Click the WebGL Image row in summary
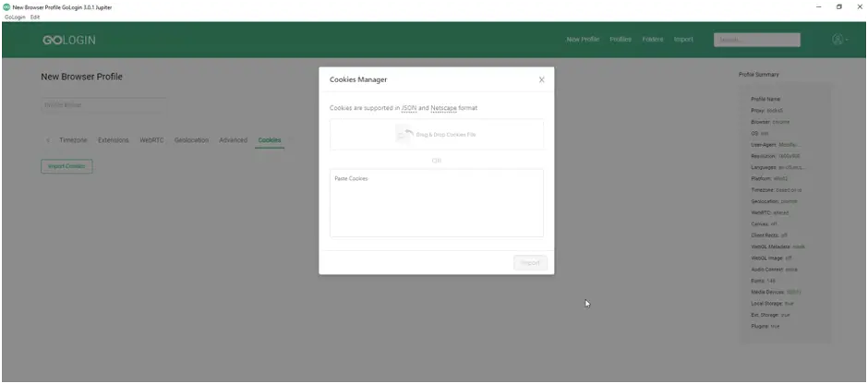 pos(771,258)
